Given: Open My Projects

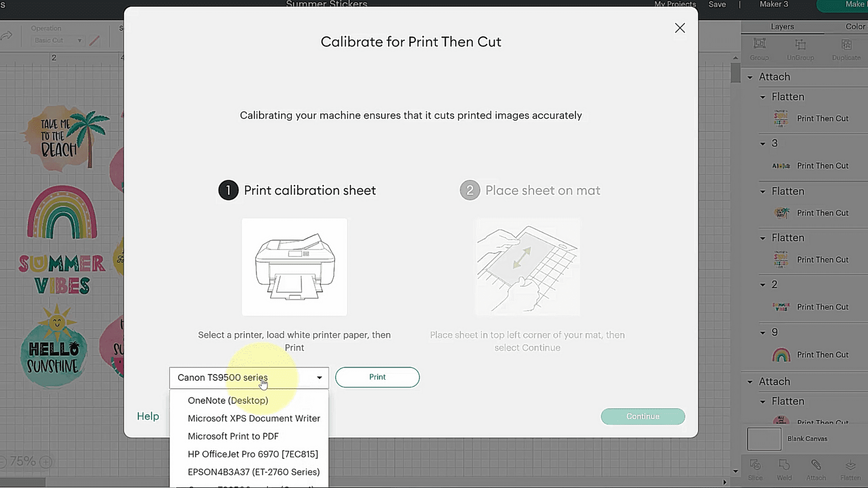Looking at the screenshot, I should click(675, 5).
